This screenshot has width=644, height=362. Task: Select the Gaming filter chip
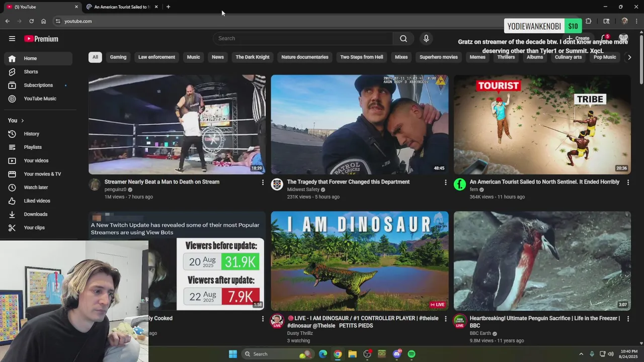pos(118,57)
